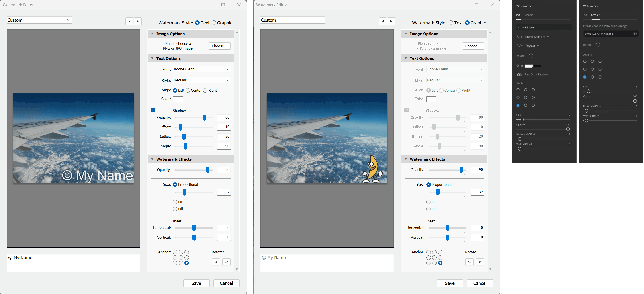Expand the Custom preset dropdown in the right editor
644x294 pixels.
(292, 20)
